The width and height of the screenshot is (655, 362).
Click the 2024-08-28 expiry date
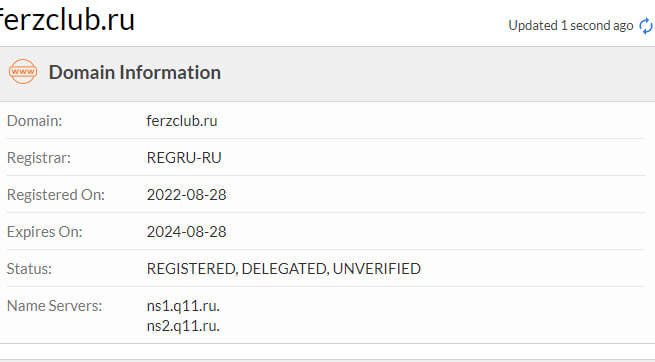tap(186, 232)
